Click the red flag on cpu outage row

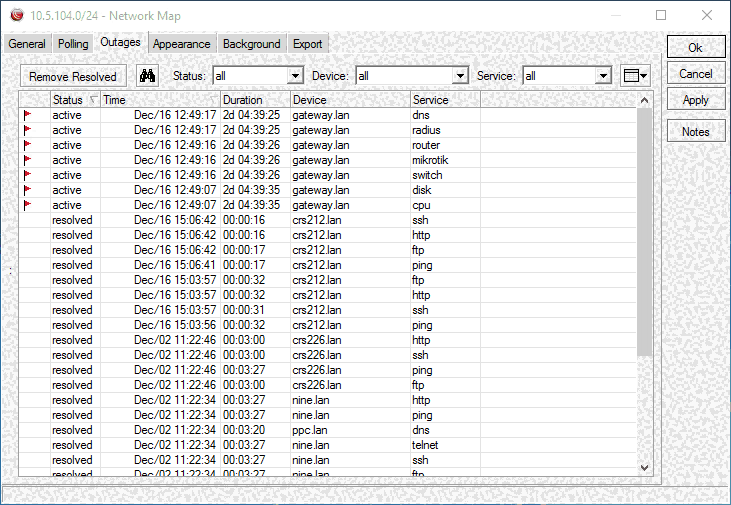(x=28, y=205)
